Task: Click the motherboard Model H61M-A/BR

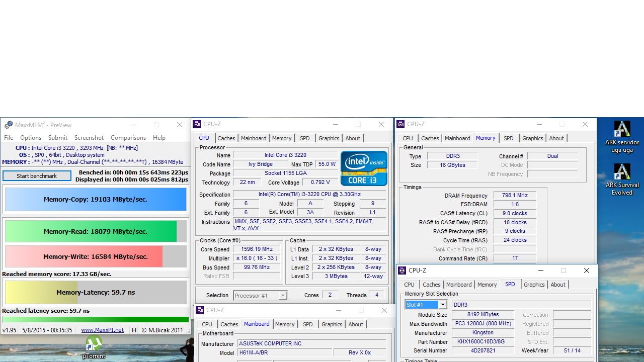Action: click(x=285, y=353)
